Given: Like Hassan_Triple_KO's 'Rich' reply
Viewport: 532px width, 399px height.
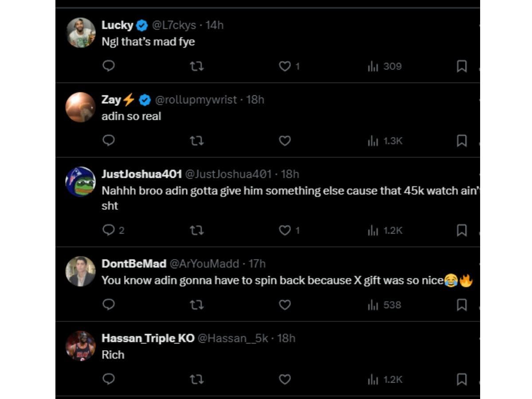Looking at the screenshot, I should point(285,379).
